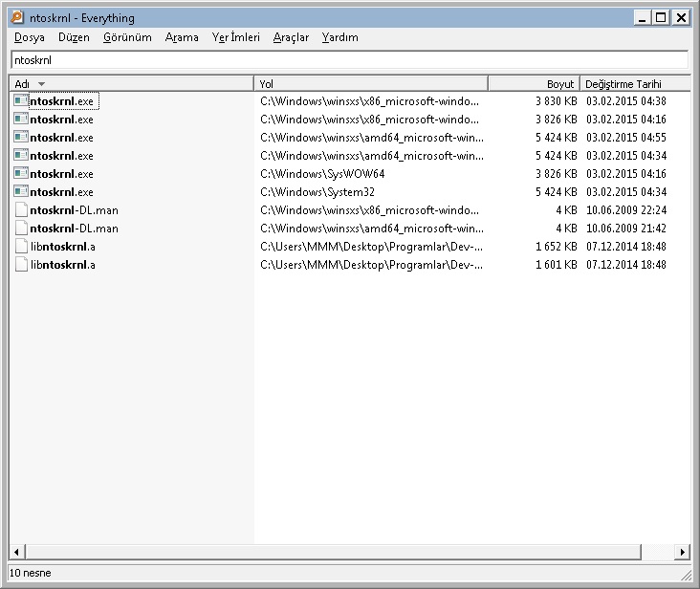Screen dimensions: 700x589
Task: Click the date 10.06.2009 21:42
Action: click(x=626, y=229)
